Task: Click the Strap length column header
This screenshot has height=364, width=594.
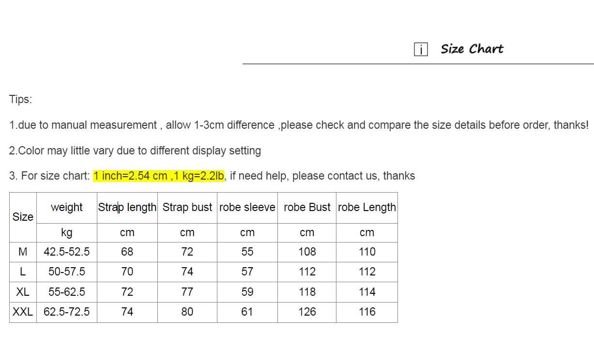Action: [x=127, y=207]
